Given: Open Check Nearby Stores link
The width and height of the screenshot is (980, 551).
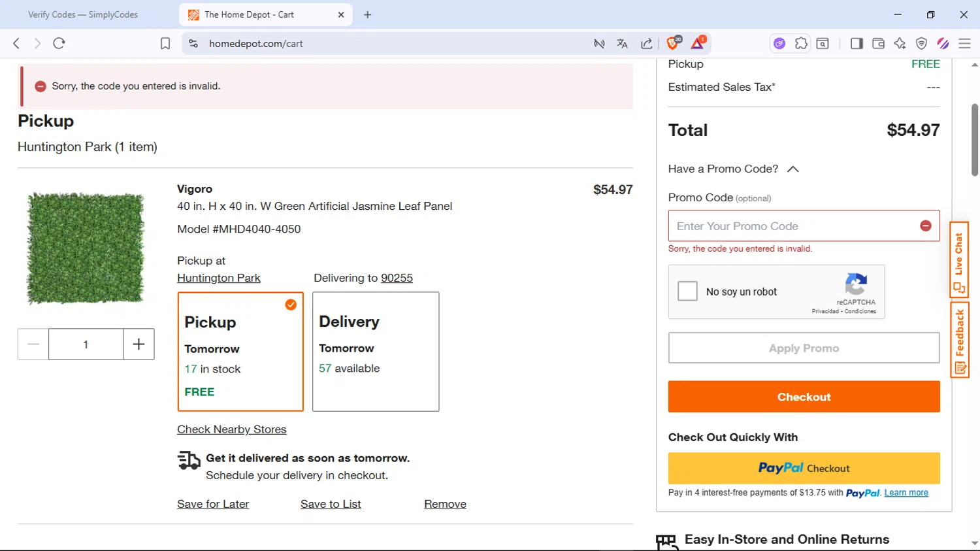Looking at the screenshot, I should (x=232, y=429).
